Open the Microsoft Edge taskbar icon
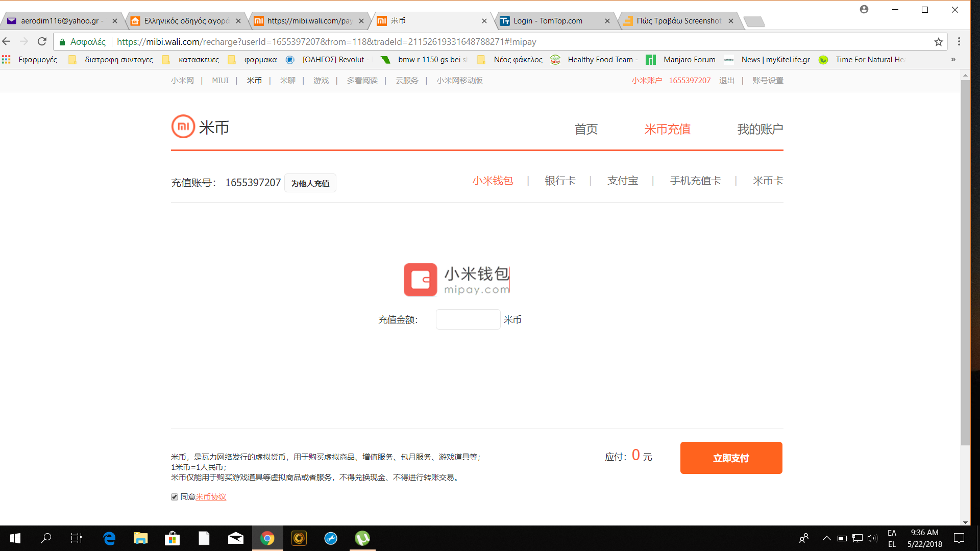 (x=109, y=538)
